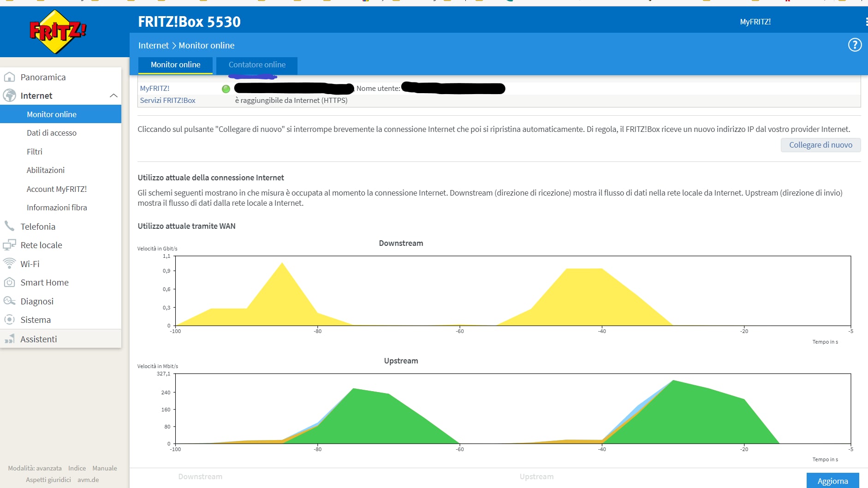
Task: Click the Panoramica house icon
Action: [9, 77]
